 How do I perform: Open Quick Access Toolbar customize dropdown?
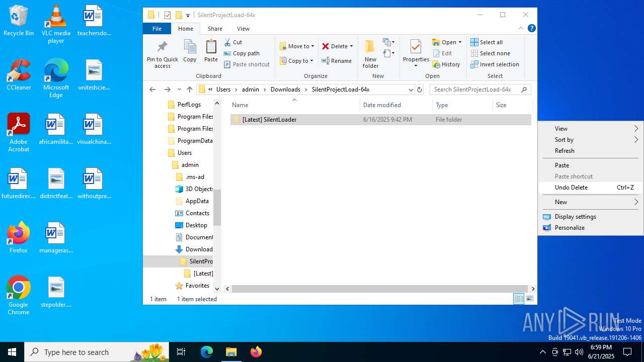click(x=188, y=15)
